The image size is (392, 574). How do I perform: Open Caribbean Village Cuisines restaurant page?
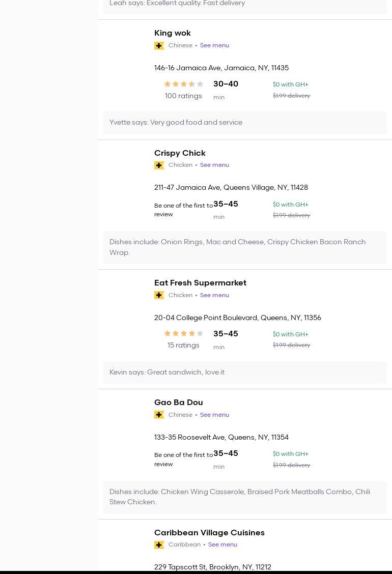(209, 533)
